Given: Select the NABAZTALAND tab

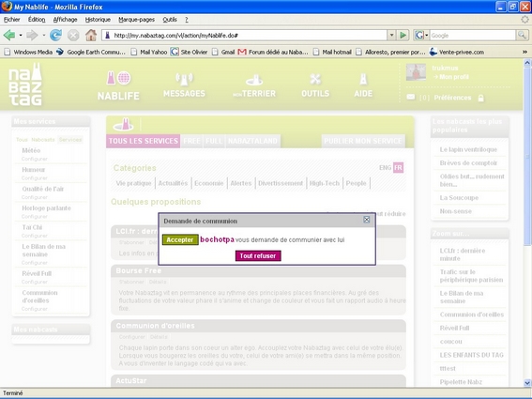Looking at the screenshot, I should (x=252, y=141).
